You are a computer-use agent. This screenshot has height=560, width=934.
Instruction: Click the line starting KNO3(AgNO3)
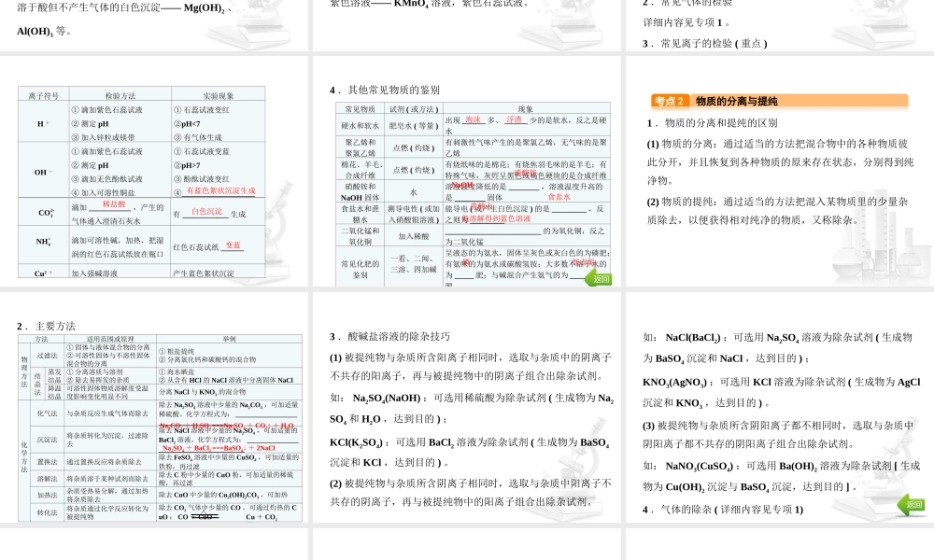click(x=782, y=382)
